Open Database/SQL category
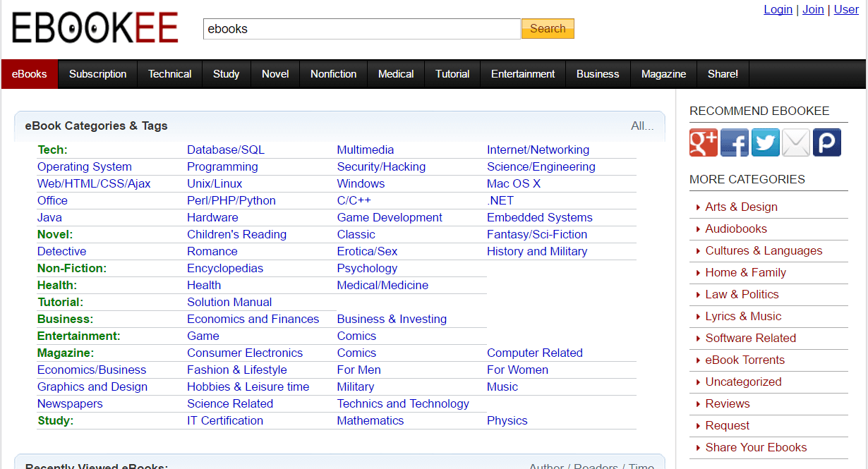 tap(226, 150)
